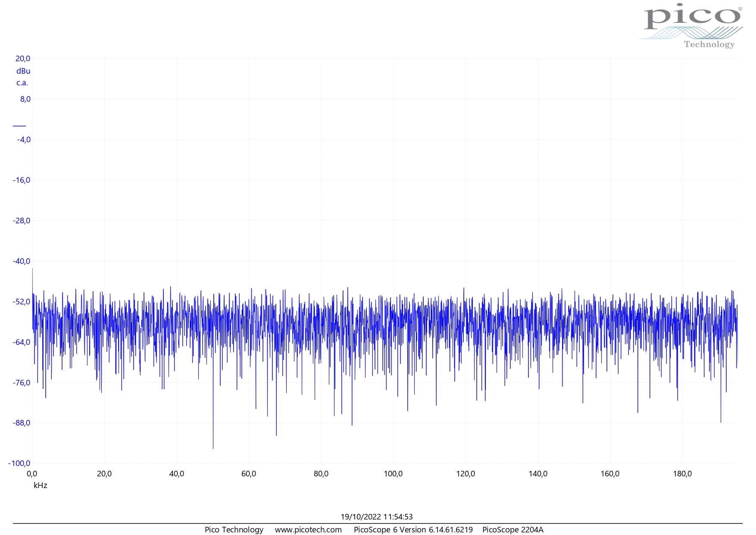Click the 60,0 frequency axis label
Screen dimensions: 756x535
pos(249,474)
